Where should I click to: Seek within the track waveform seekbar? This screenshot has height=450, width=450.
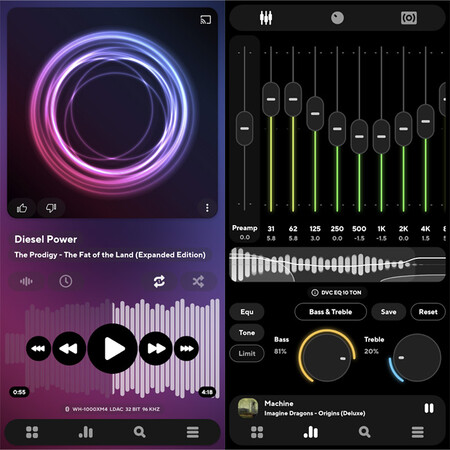tap(112, 348)
